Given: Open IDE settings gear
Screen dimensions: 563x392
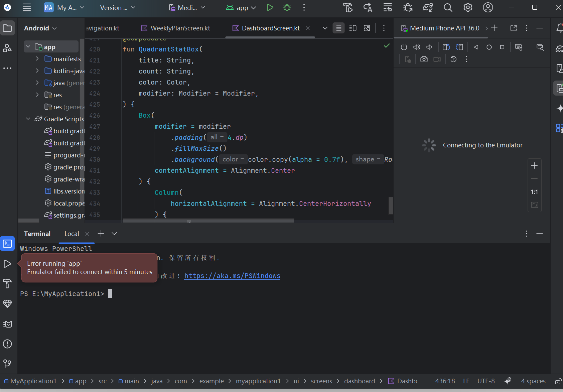Looking at the screenshot, I should click(468, 7).
